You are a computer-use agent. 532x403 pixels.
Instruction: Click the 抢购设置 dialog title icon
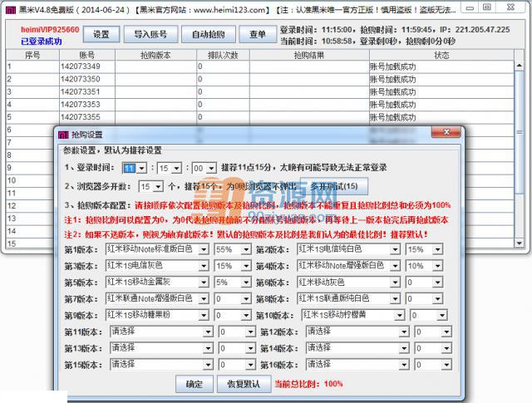(63, 135)
